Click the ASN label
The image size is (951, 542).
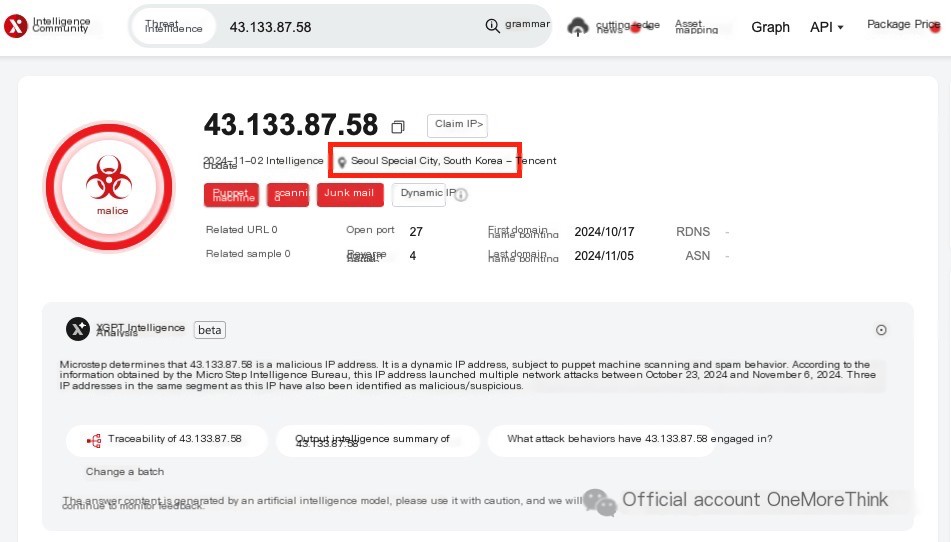(x=697, y=256)
